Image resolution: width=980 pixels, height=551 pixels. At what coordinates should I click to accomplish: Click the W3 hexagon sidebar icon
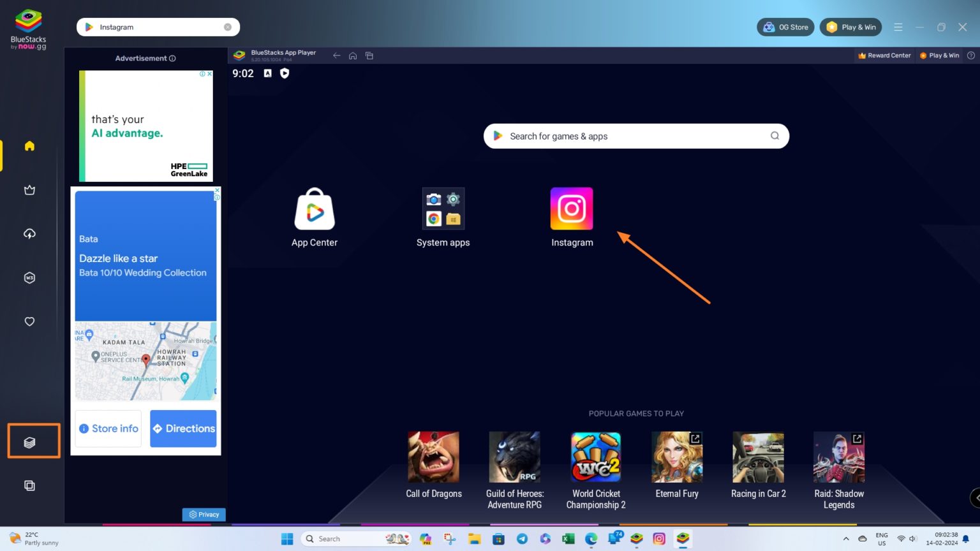click(29, 277)
